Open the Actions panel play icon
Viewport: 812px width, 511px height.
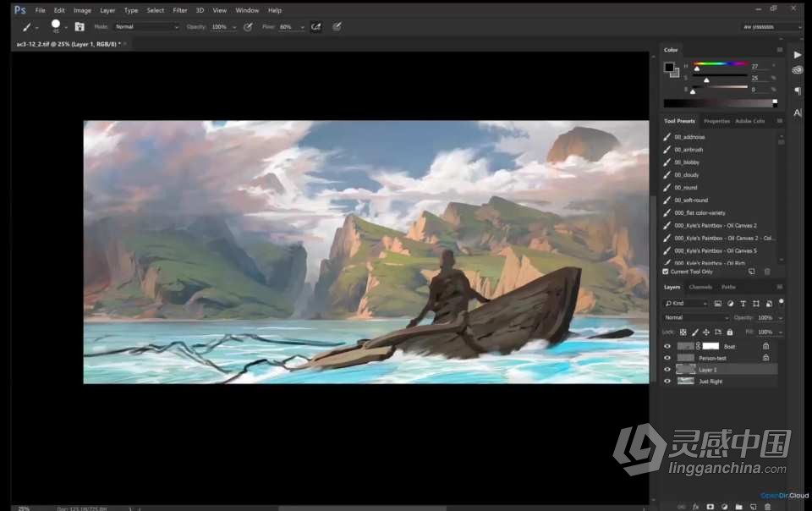point(798,55)
